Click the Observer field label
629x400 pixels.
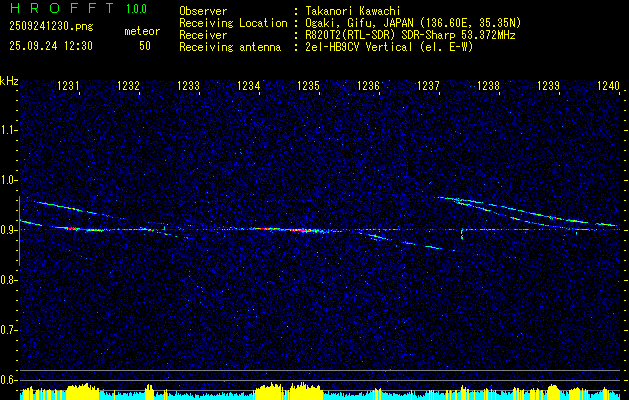point(203,11)
